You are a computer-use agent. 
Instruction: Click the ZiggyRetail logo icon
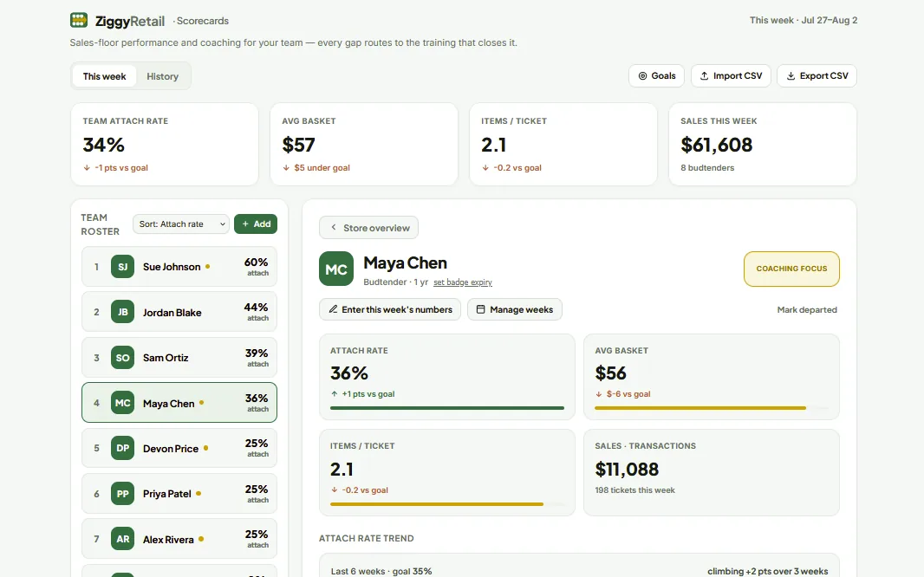point(78,20)
